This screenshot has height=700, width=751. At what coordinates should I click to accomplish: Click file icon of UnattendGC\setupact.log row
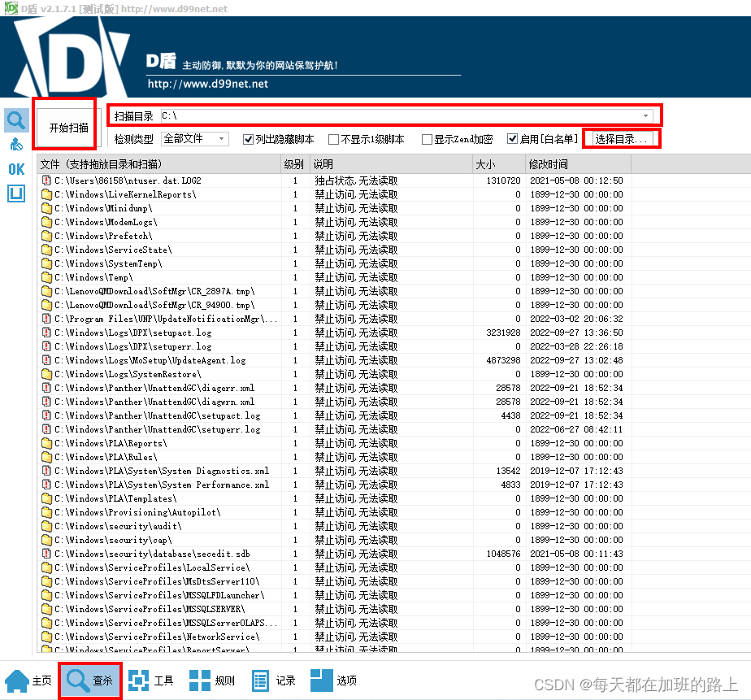[x=46, y=416]
